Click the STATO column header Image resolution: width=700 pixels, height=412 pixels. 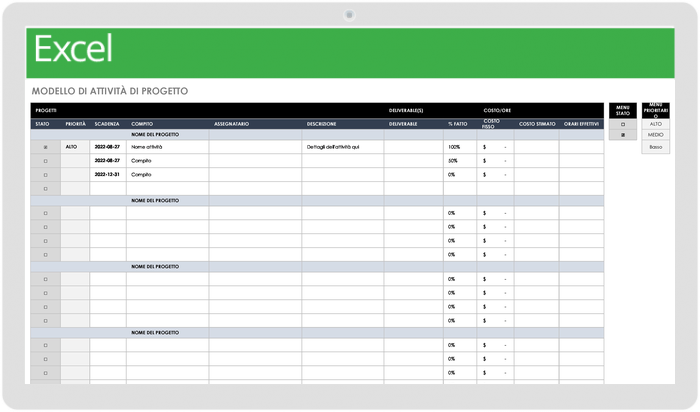(x=42, y=124)
